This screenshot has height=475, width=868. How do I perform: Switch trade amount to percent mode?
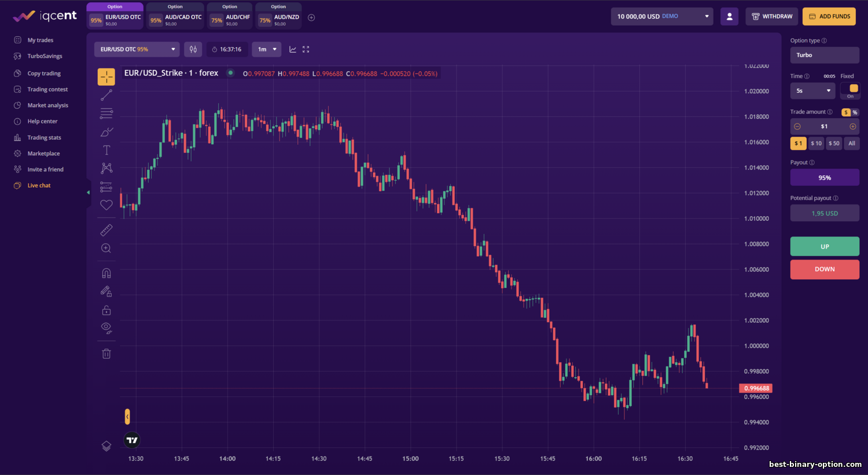pos(855,112)
